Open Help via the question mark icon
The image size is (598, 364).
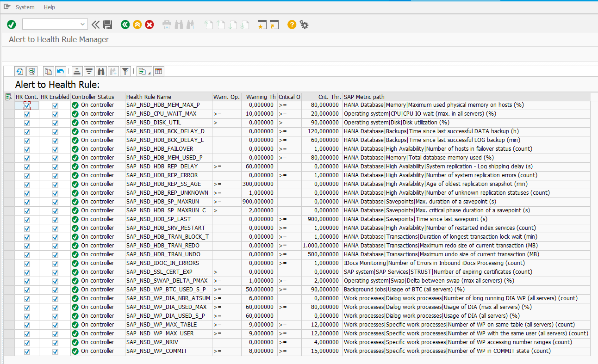tap(292, 25)
